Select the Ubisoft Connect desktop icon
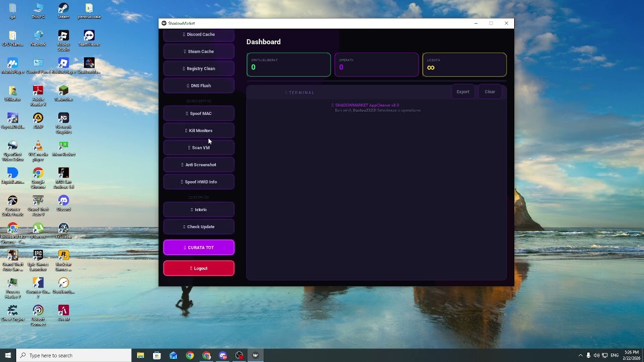 38,316
